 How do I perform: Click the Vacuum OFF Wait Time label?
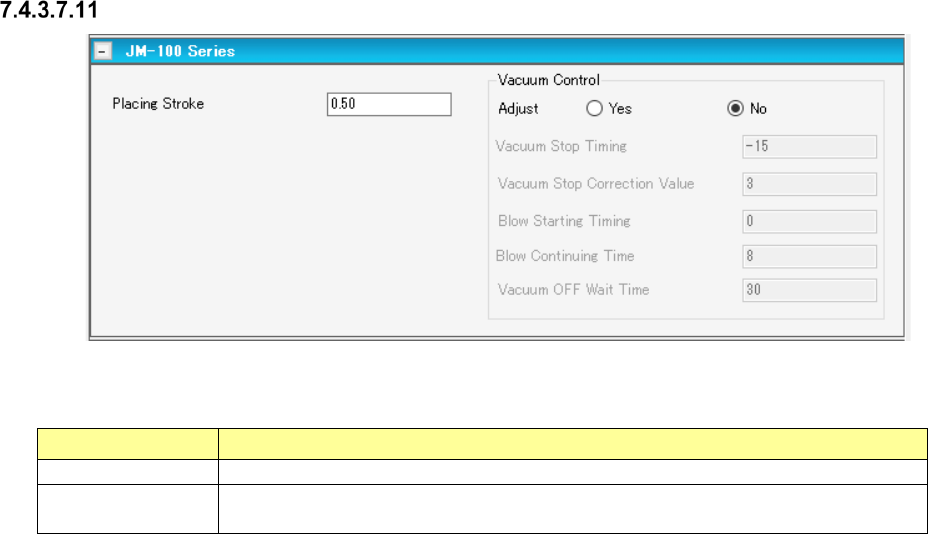pos(573,290)
